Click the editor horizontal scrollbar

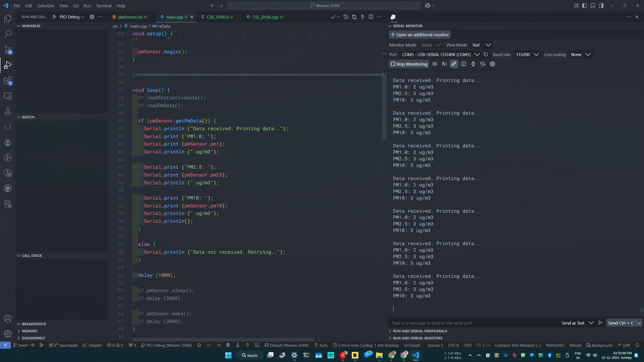[x=223, y=340]
